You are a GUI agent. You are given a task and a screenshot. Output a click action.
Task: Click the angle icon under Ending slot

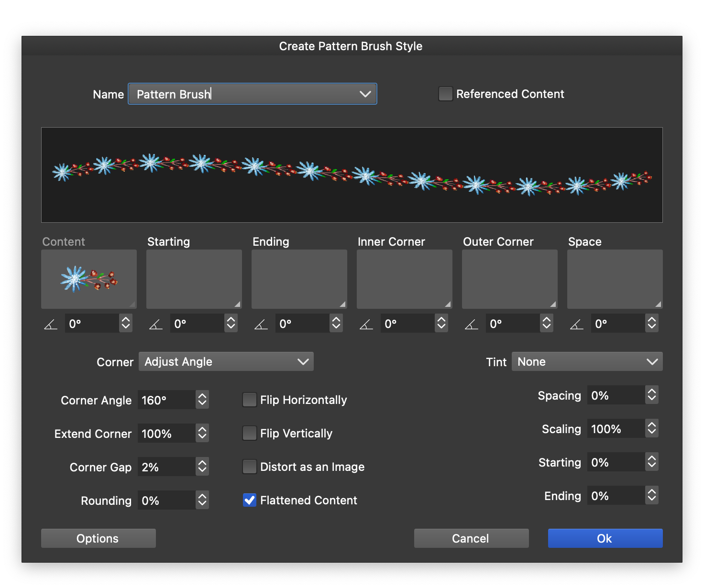pos(261,325)
